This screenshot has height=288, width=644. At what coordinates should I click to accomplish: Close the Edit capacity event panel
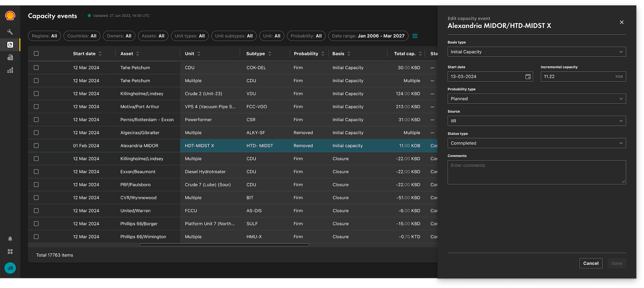[622, 22]
